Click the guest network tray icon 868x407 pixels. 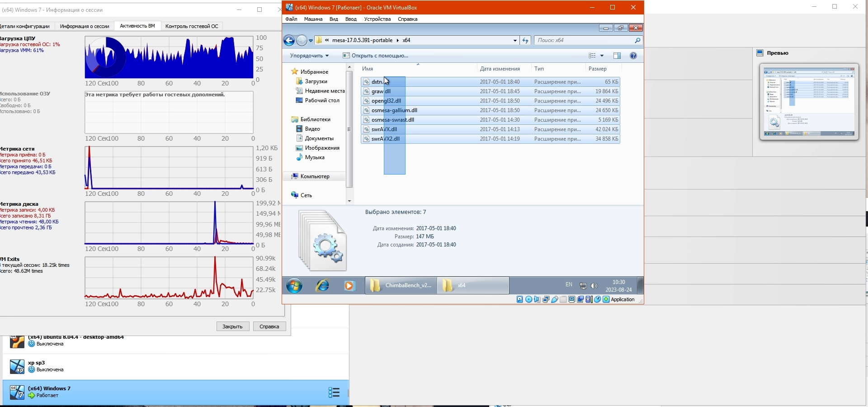[x=583, y=286]
